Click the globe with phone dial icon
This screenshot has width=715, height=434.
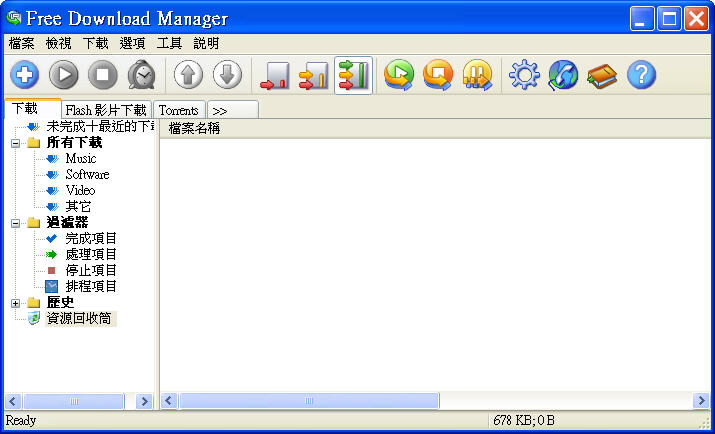[x=563, y=75]
